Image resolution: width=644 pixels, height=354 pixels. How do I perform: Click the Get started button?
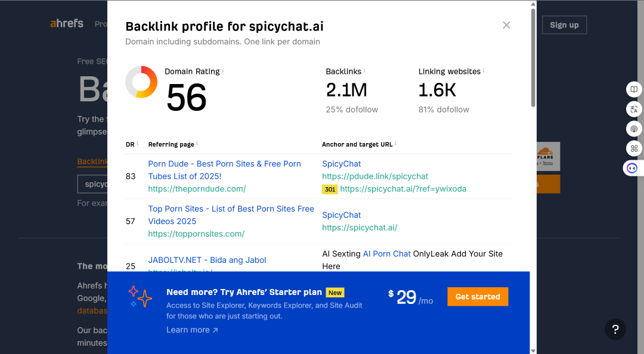coord(478,297)
